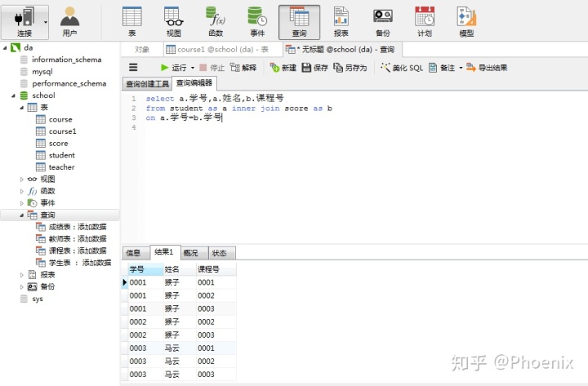The height and width of the screenshot is (386, 588).
Task: Select the 查询 (Query) toolbar button
Action: (299, 22)
